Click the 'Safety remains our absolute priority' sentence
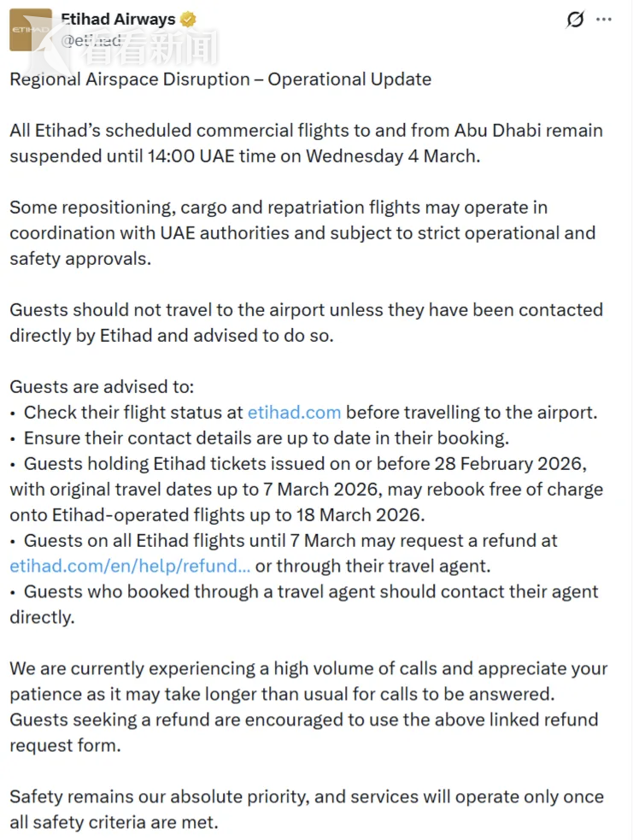Image resolution: width=633 pixels, height=840 pixels. click(306, 809)
